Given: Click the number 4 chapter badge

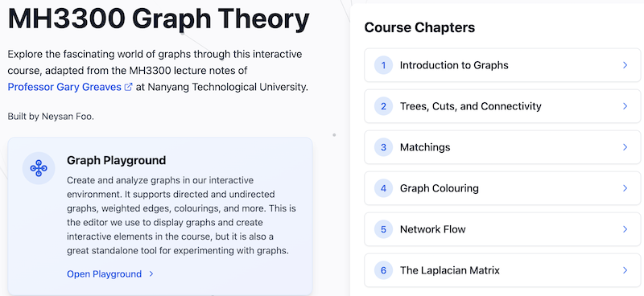Looking at the screenshot, I should pyautogui.click(x=384, y=188).
